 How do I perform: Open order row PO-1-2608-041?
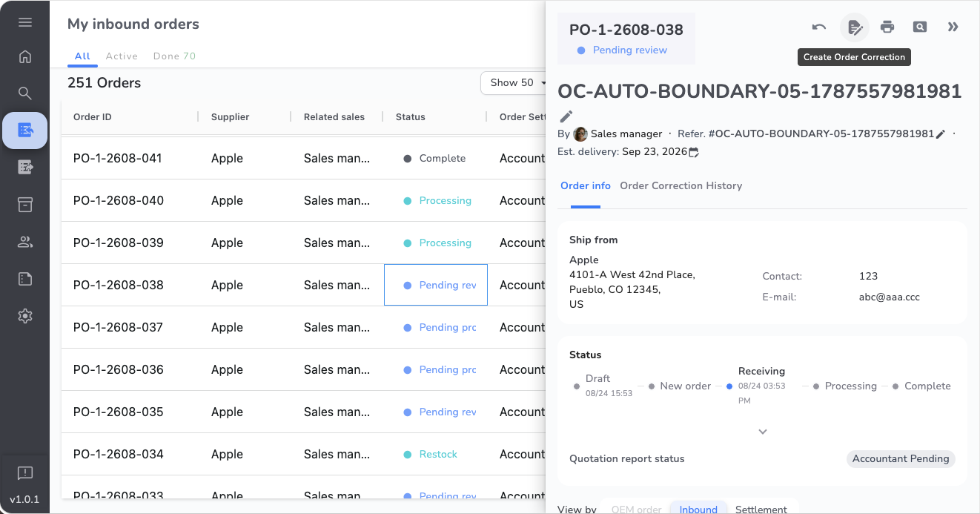[303, 159]
